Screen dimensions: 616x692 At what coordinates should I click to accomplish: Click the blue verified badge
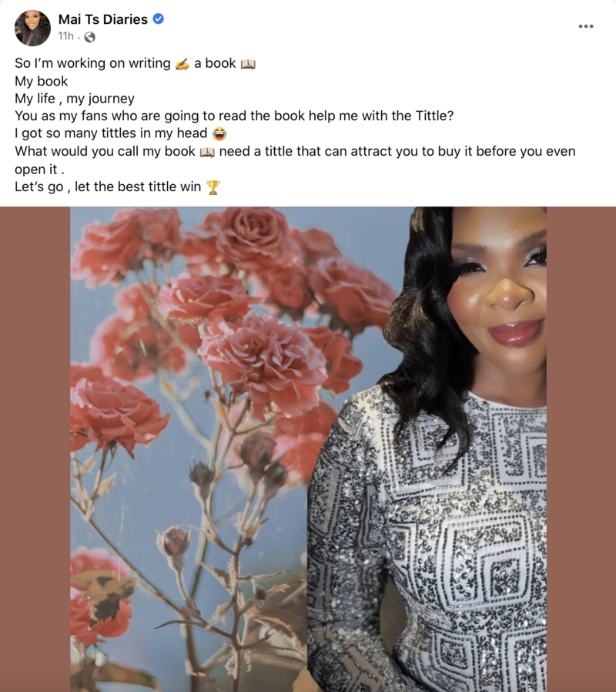pyautogui.click(x=159, y=19)
